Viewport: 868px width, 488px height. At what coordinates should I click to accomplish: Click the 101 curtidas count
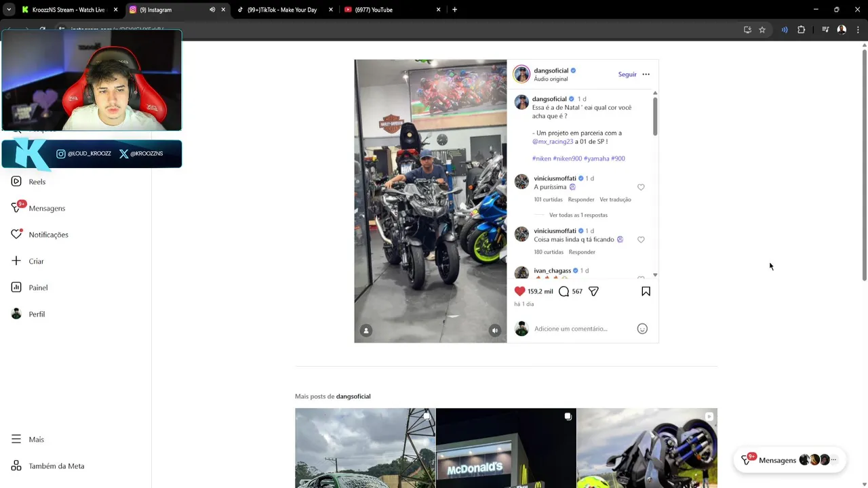point(548,200)
